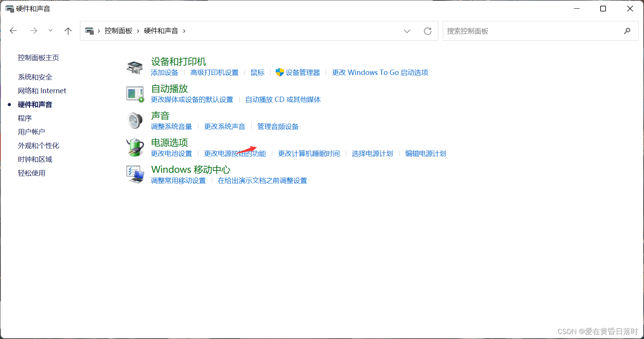Viewport: 644px width, 339px height.
Task: Open 外观和个性化 category in sidebar
Action: pyautogui.click(x=38, y=146)
